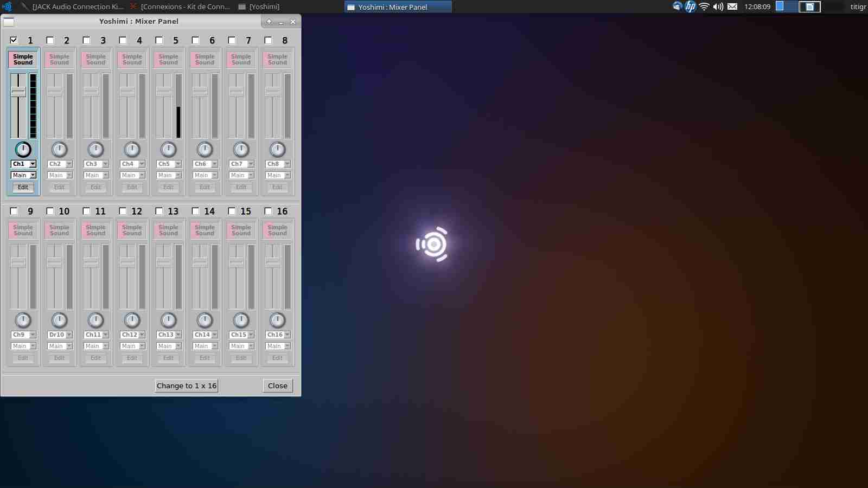Click the volume slider handle of part 4
The height and width of the screenshot is (488, 868).
point(127,92)
